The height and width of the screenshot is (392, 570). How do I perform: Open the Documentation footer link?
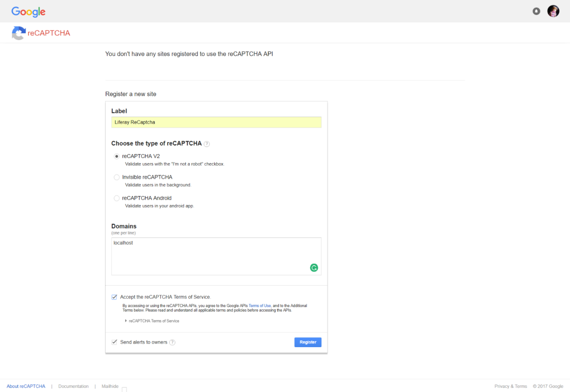(x=73, y=386)
